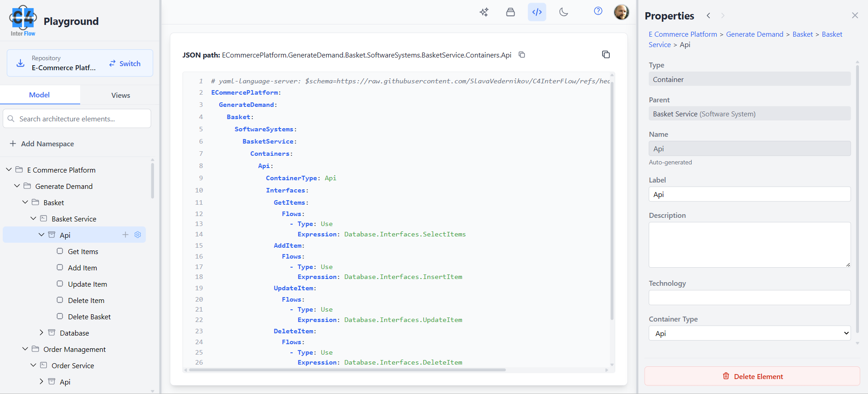
Task: Open help via question mark icon
Action: coord(598,11)
